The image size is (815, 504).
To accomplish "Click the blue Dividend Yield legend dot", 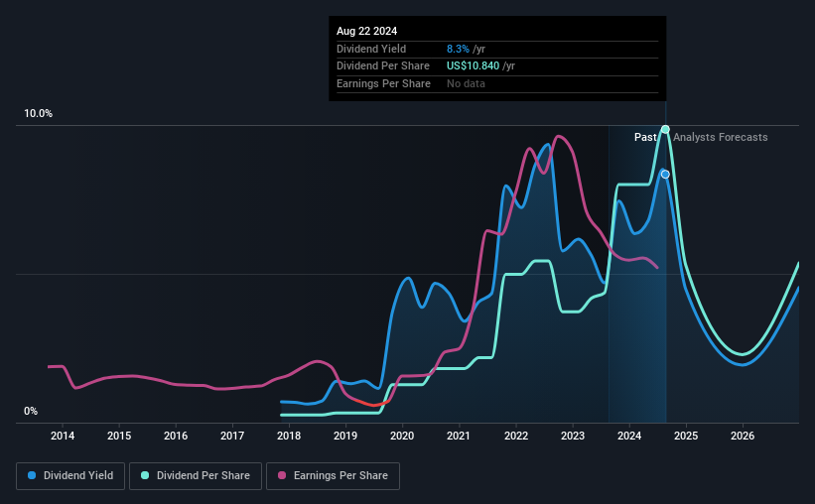I will pyautogui.click(x=32, y=475).
